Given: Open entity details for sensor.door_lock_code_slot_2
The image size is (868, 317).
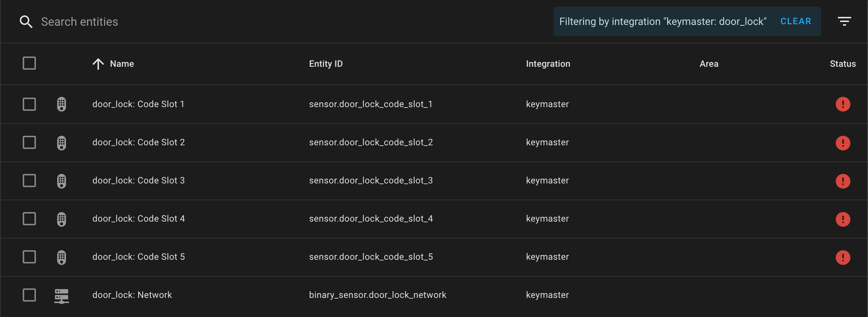Looking at the screenshot, I should [x=371, y=142].
